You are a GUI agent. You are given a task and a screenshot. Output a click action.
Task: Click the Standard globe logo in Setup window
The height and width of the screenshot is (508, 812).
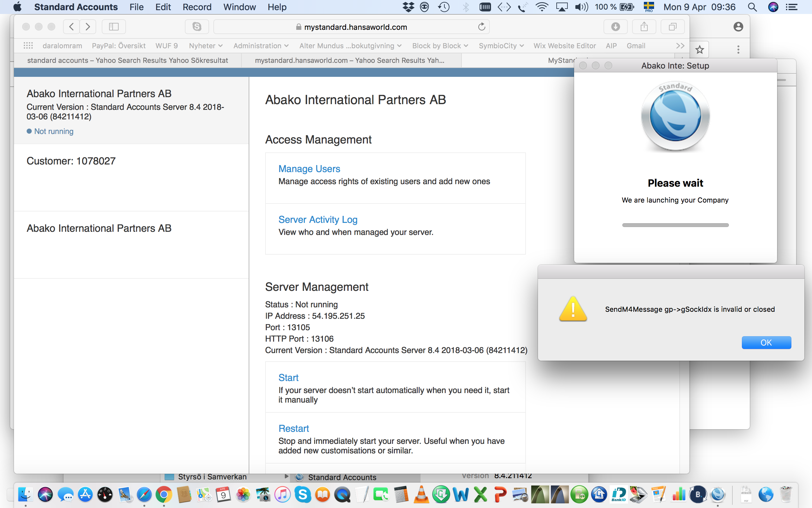point(675,117)
